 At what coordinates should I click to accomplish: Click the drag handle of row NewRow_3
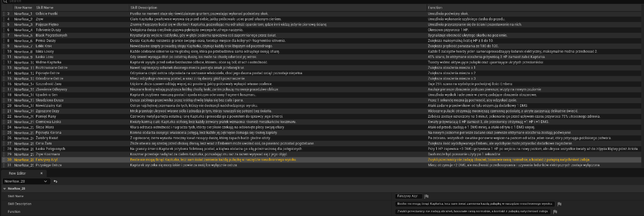click(x=3, y=24)
